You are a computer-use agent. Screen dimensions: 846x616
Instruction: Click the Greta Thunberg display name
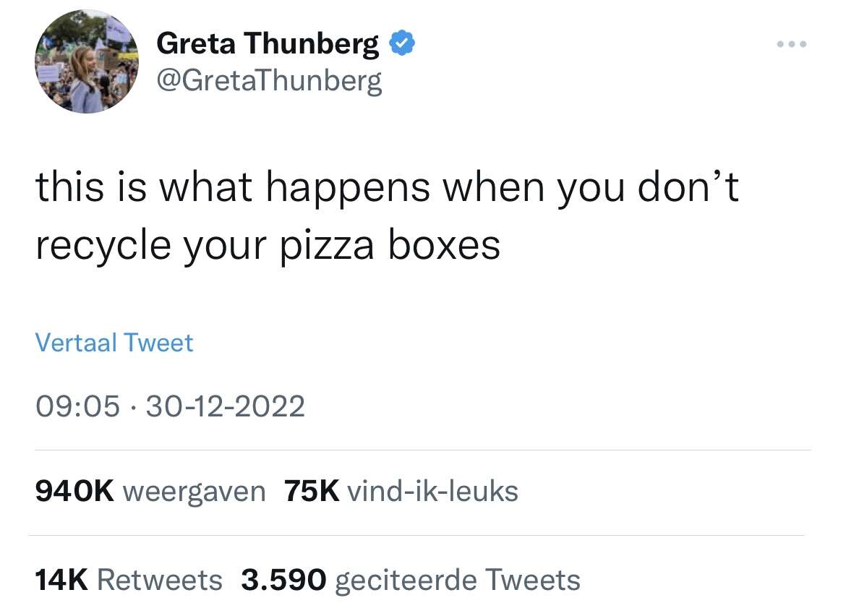(268, 43)
